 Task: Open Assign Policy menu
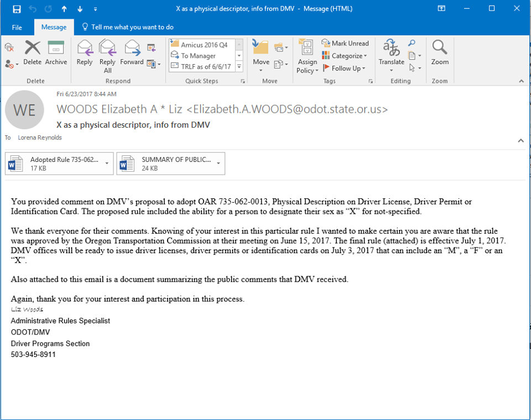coord(307,56)
